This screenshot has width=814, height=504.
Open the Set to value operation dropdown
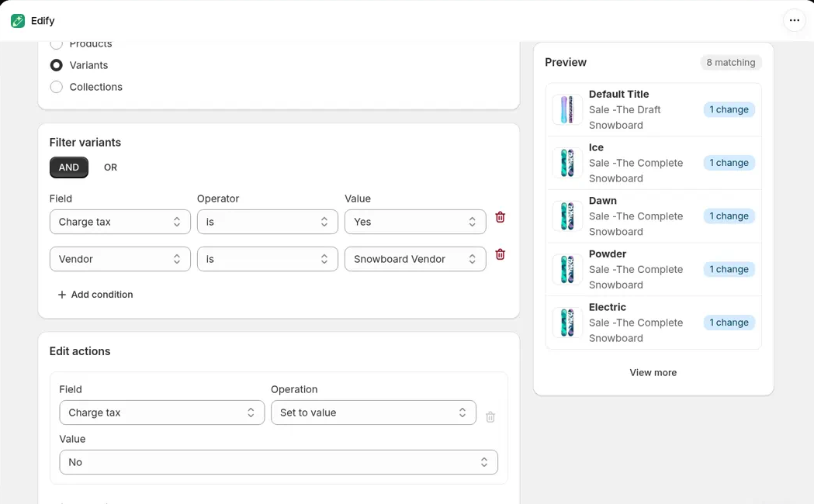click(373, 413)
